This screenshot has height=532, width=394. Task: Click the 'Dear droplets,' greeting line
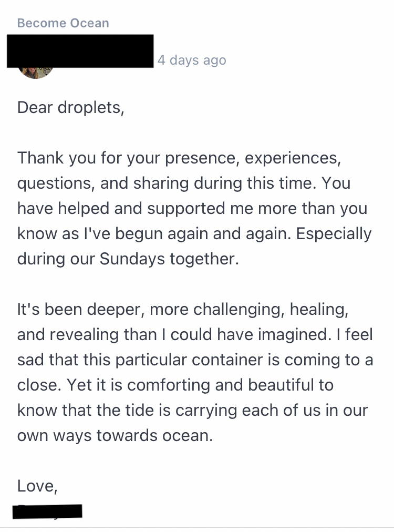point(71,108)
